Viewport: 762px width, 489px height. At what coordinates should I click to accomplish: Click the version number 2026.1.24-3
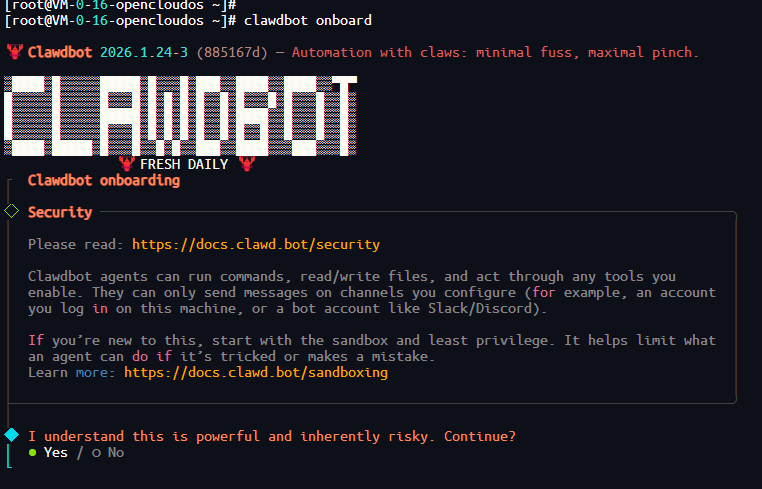(144, 52)
